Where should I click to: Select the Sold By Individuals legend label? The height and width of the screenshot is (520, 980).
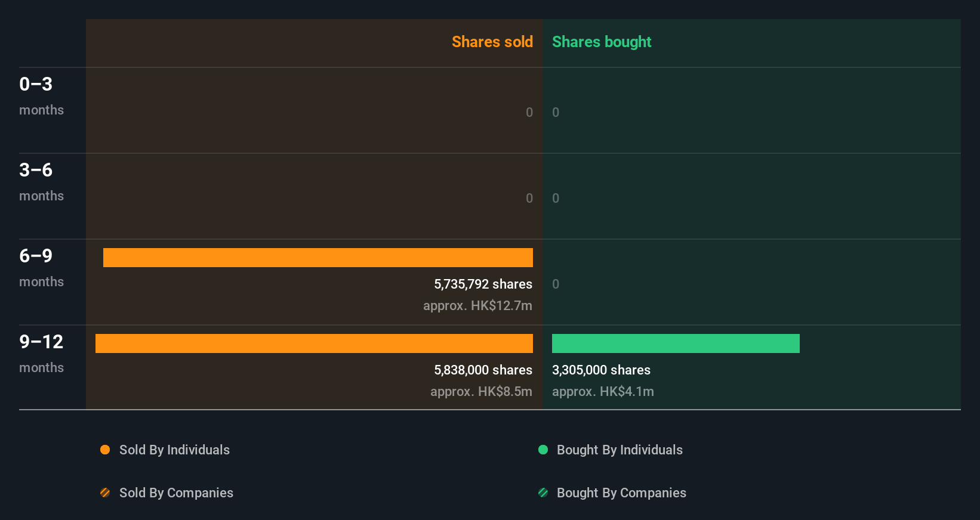[x=174, y=450]
